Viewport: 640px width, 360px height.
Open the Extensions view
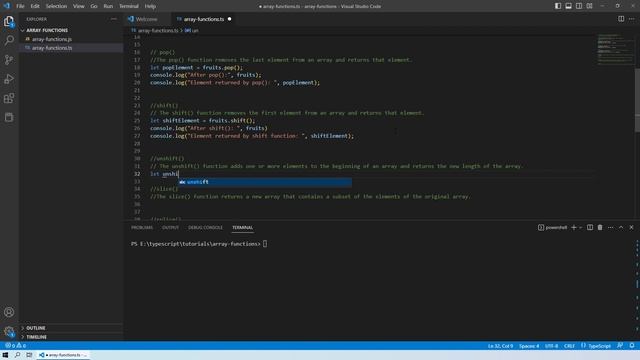9,98
